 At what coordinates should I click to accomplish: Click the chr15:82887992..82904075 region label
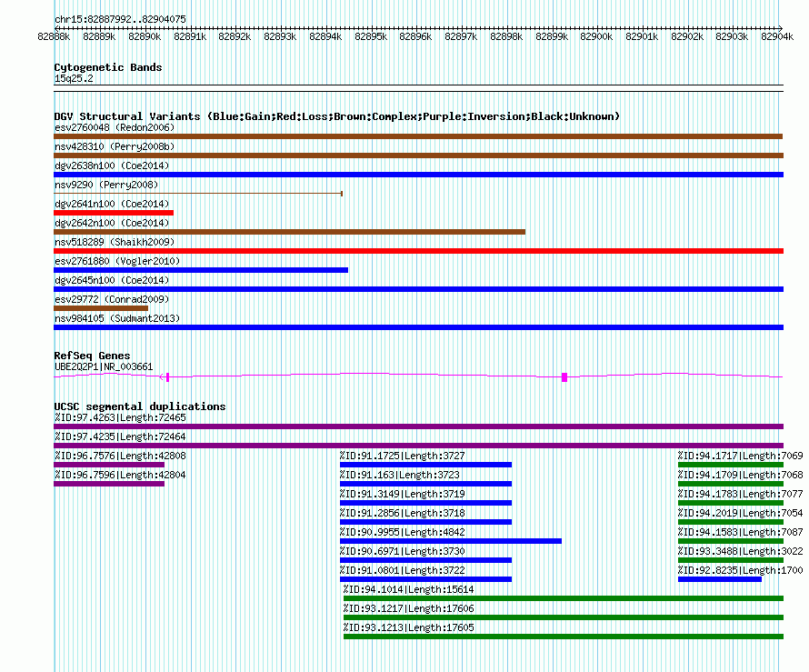[120, 19]
